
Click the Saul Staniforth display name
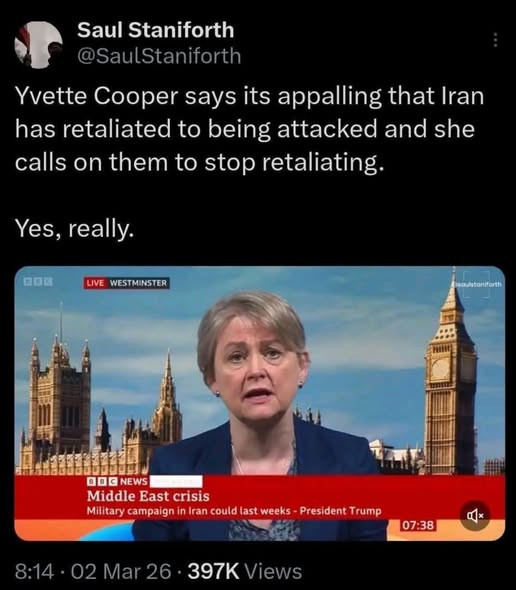pyautogui.click(x=155, y=30)
